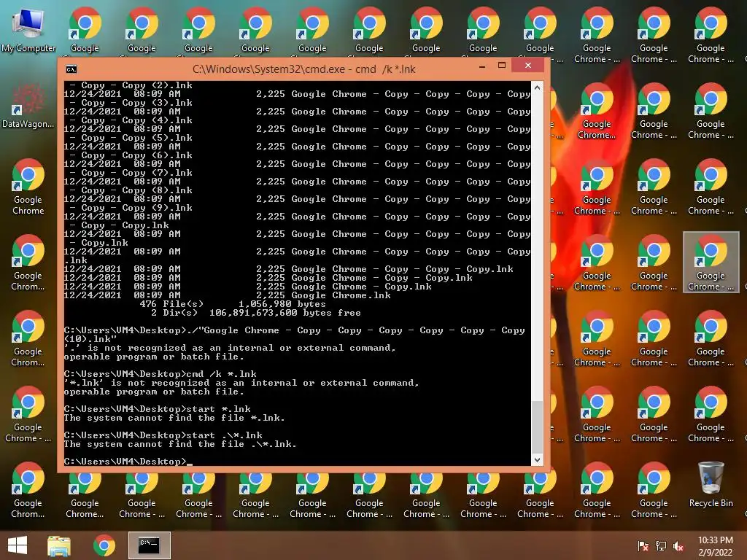Click 'The system cannot find the file *.lnk.' message
This screenshot has width=747, height=560.
[174, 418]
